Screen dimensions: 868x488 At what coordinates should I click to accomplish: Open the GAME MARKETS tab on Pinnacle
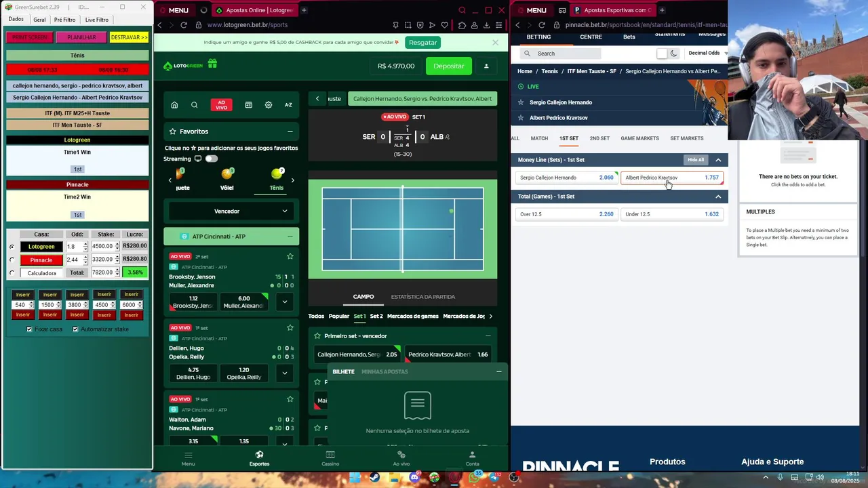pyautogui.click(x=639, y=138)
